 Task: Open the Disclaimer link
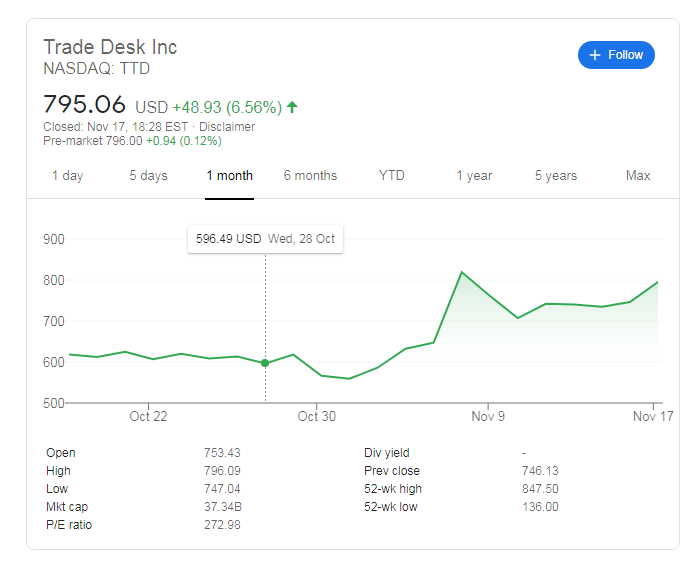point(227,127)
